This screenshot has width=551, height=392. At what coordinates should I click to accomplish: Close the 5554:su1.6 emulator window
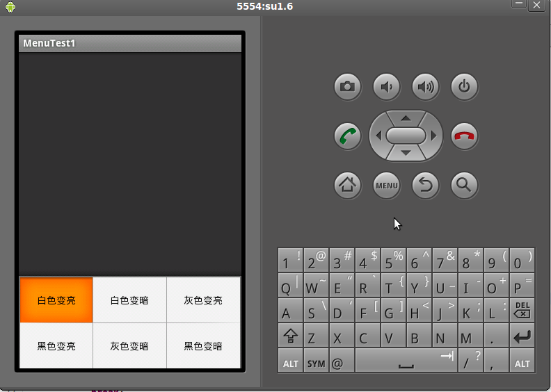tap(536, 5)
